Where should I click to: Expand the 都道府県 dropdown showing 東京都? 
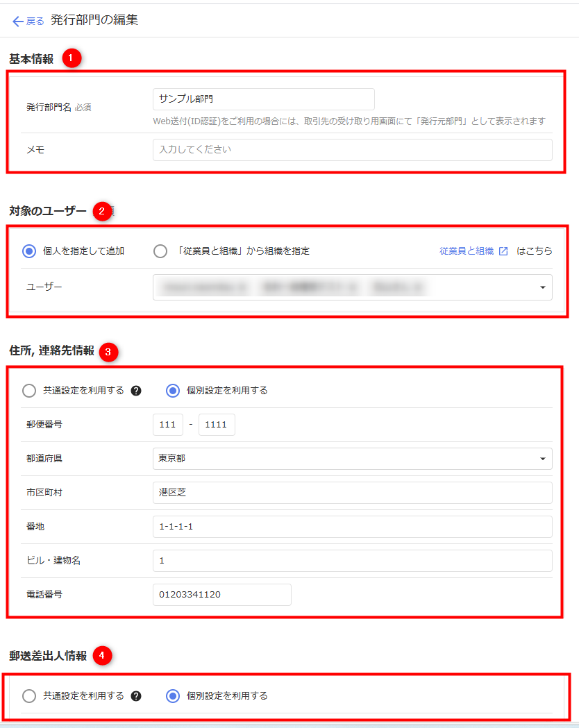tap(542, 459)
